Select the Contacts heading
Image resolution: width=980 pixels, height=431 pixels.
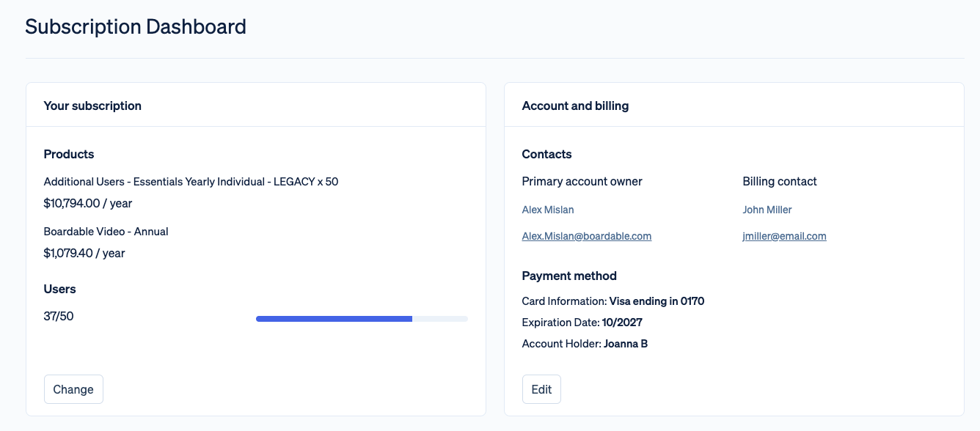[x=547, y=154]
